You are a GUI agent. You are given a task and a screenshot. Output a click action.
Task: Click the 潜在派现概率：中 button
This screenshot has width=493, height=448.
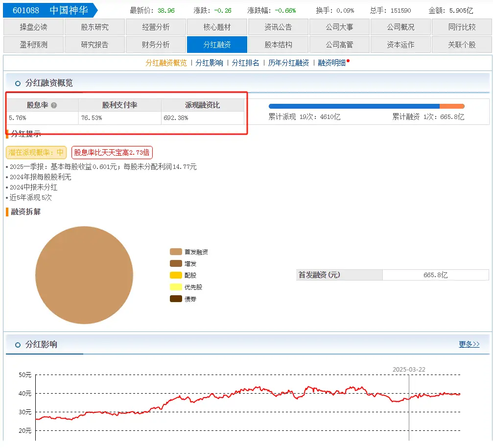coord(36,152)
